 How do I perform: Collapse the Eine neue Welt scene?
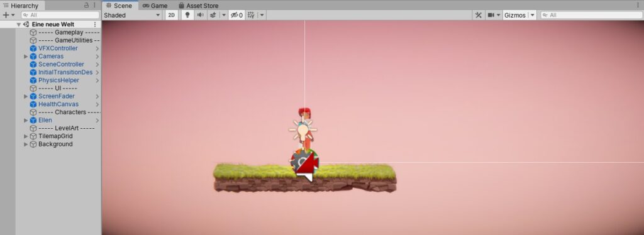[18, 25]
